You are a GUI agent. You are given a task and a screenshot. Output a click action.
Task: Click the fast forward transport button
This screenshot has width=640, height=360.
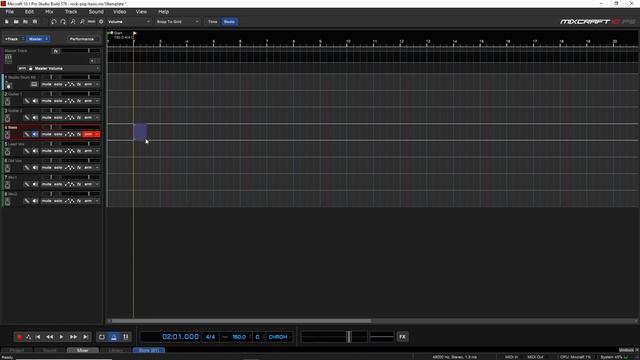(73, 337)
